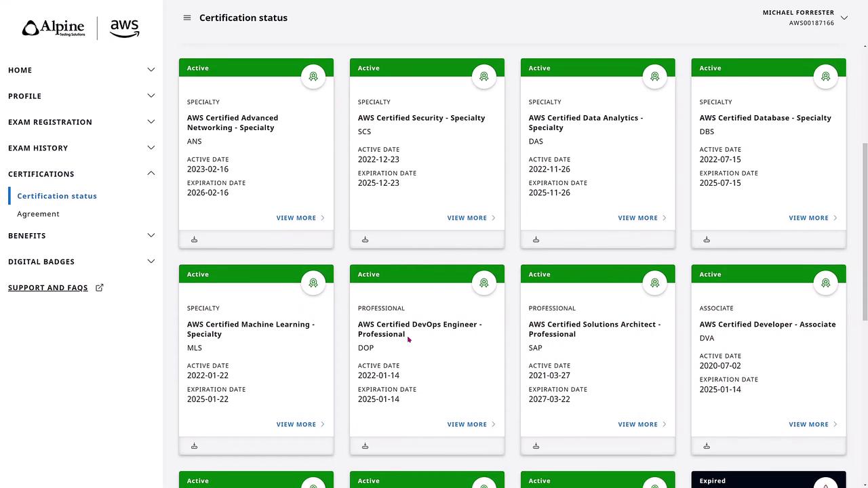Select Certification status in the sidebar

pos(57,196)
